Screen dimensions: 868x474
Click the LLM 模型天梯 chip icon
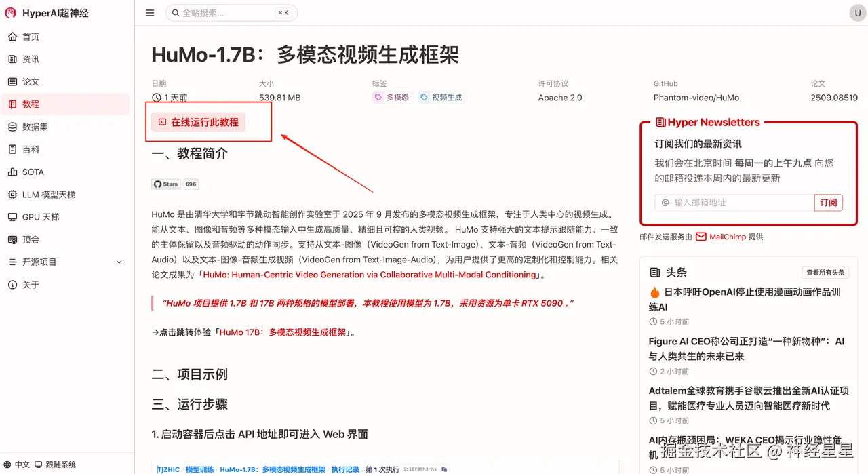tap(12, 195)
